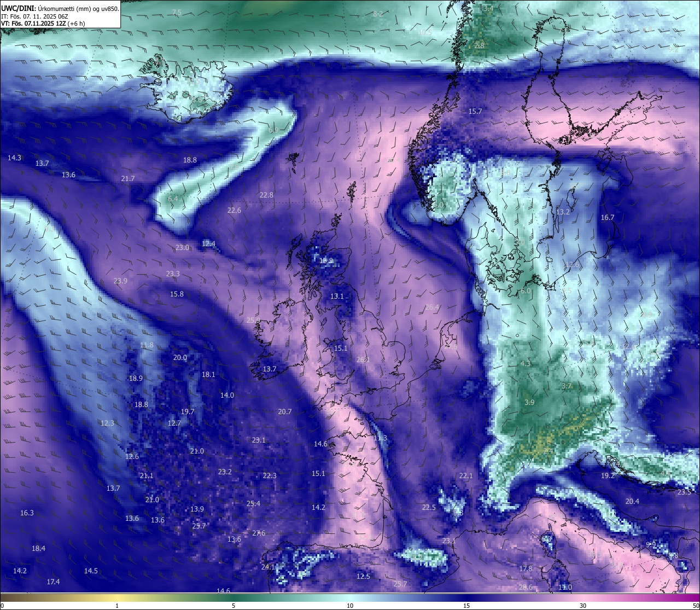The width and height of the screenshot is (700, 610).
Task: Click the 20.4 map value
Action: tap(632, 501)
